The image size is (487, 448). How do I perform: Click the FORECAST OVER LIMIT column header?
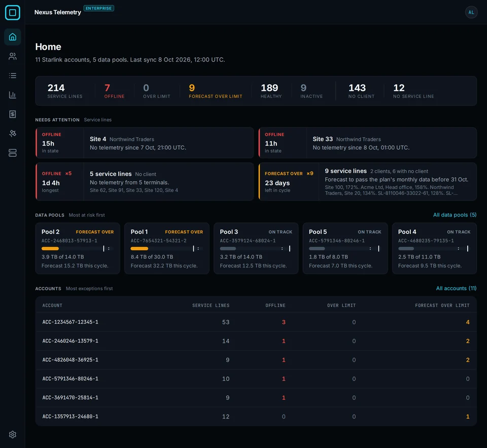point(442,305)
